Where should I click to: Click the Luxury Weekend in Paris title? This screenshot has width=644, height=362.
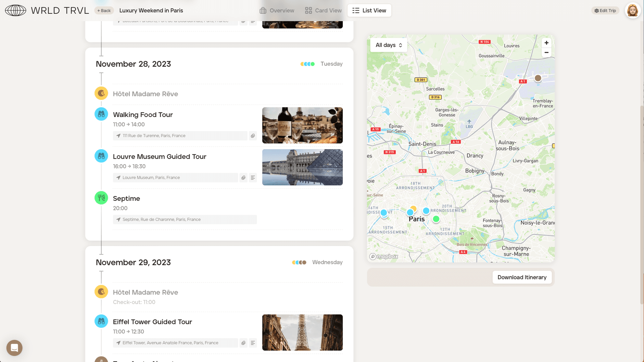[151, 11]
